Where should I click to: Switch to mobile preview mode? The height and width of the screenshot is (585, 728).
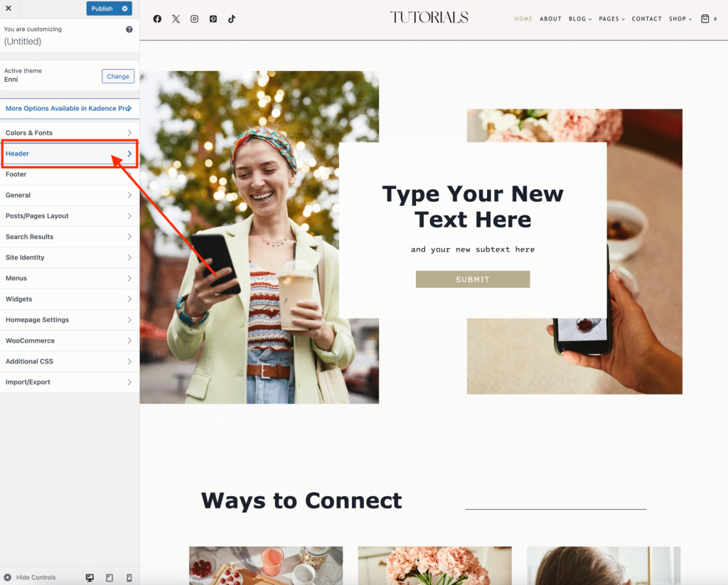(x=129, y=577)
